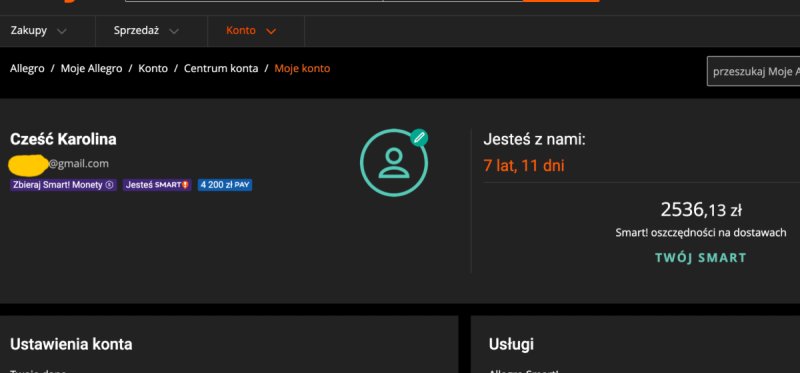Open the TWÓJ SMART link

[x=701, y=258]
